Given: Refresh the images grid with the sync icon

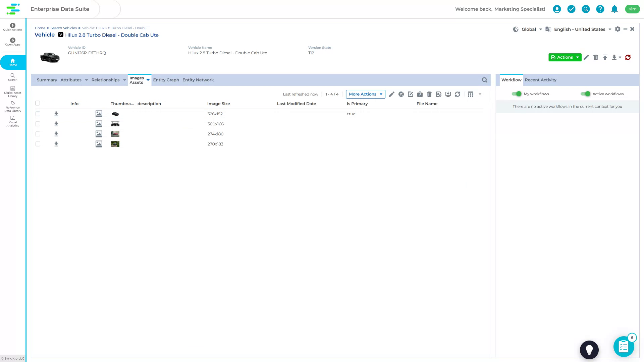Looking at the screenshot, I should pos(458,94).
